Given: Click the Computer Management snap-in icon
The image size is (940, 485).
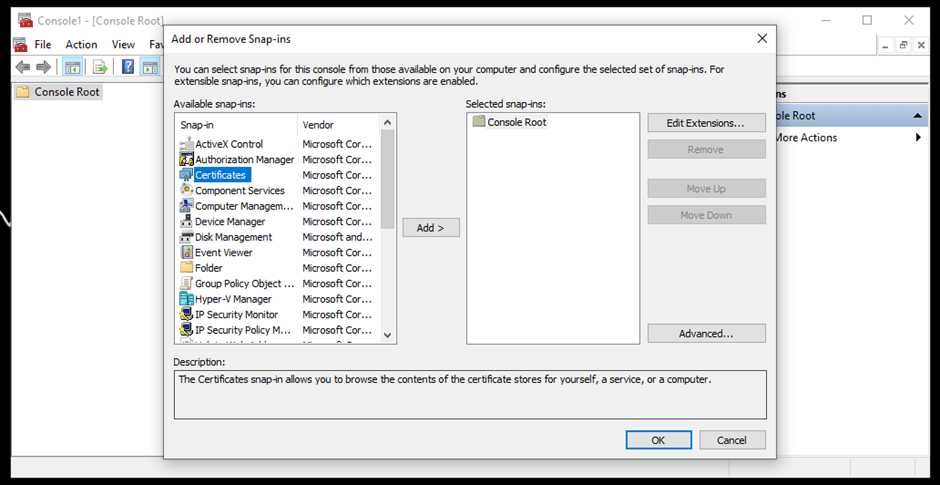Looking at the screenshot, I should pos(186,206).
